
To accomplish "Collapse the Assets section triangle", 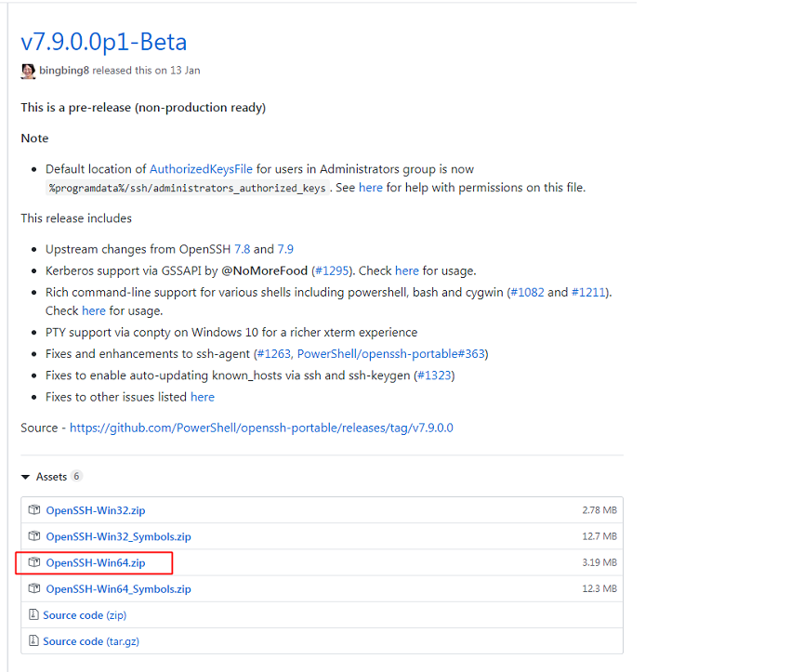I will tap(25, 477).
